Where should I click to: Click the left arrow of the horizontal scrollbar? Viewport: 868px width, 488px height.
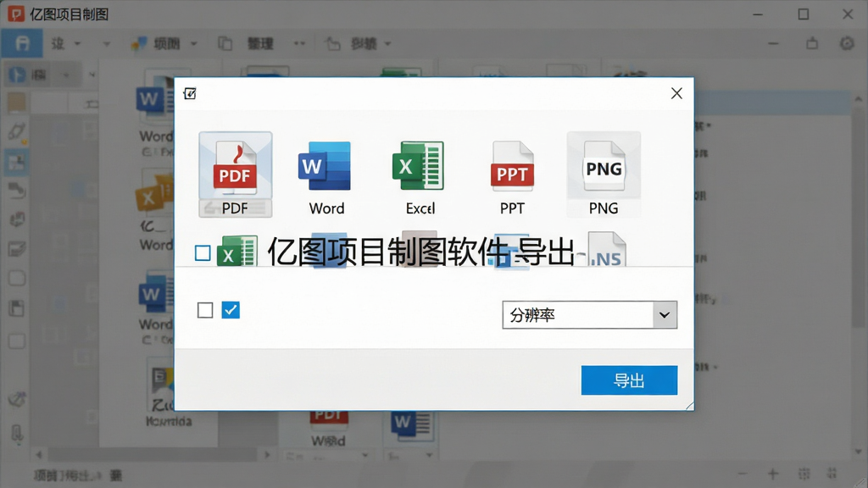click(39, 455)
